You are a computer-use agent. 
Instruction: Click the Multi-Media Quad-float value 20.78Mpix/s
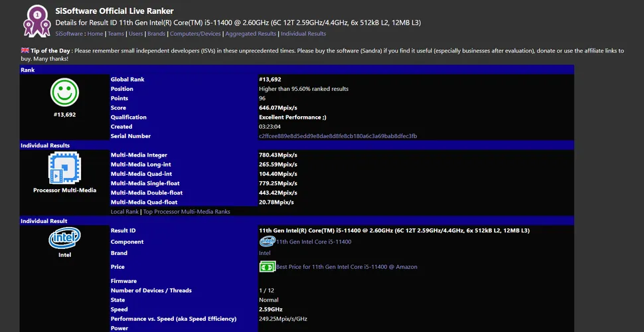[x=276, y=202]
